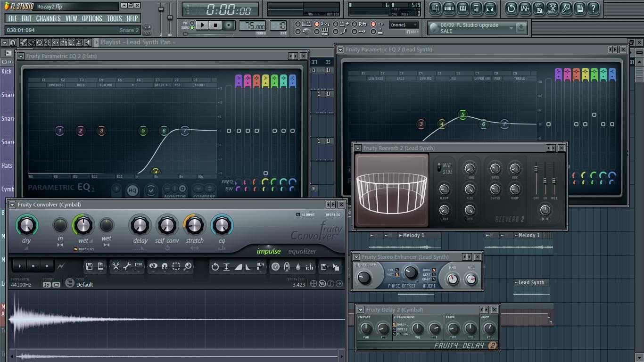Screen dimensions: 644x362
Task: Click the save new version icon
Action: [525, 8]
